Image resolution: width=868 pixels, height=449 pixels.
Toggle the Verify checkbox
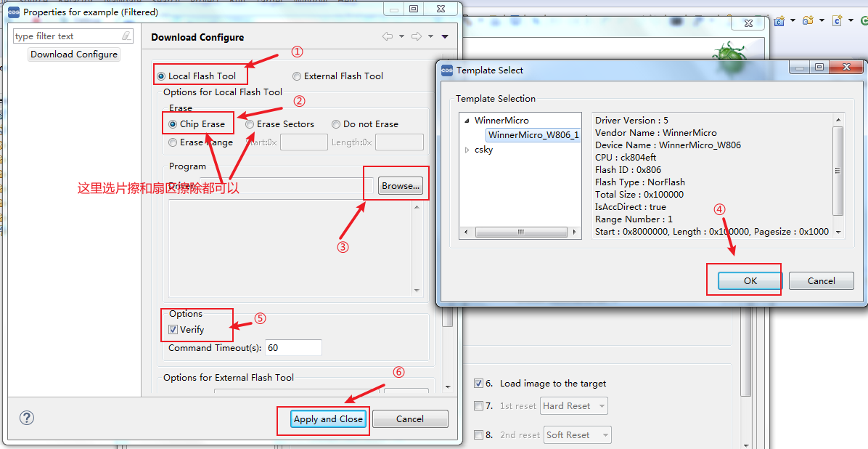pos(173,330)
